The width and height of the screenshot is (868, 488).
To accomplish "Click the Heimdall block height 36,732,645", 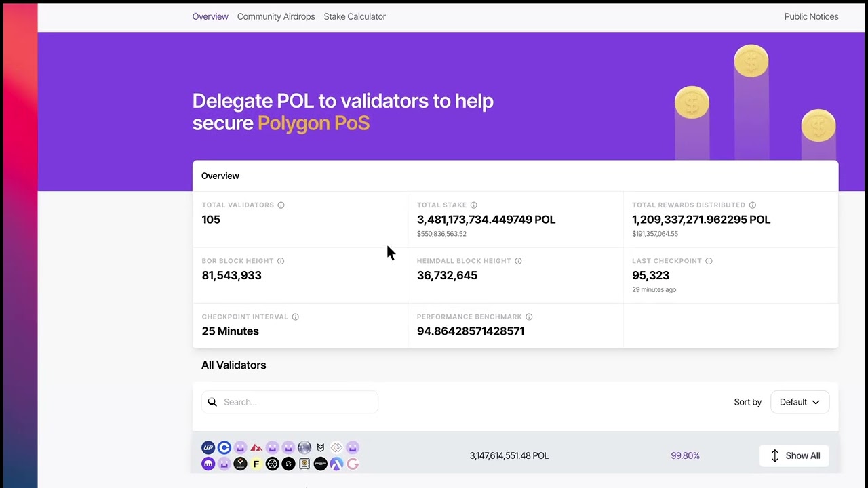I will (x=447, y=275).
